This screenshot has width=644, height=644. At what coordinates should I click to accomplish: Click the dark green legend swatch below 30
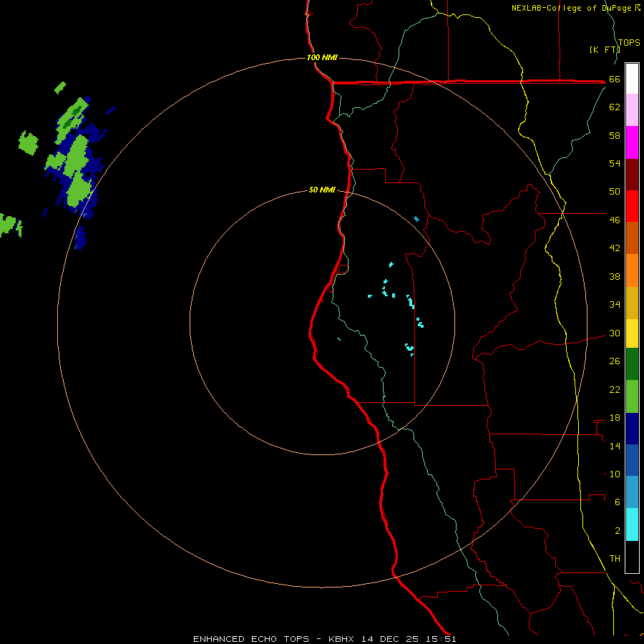pyautogui.click(x=632, y=364)
